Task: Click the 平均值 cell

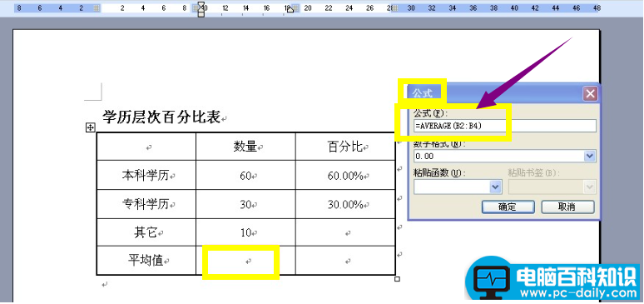Action: 146,261
